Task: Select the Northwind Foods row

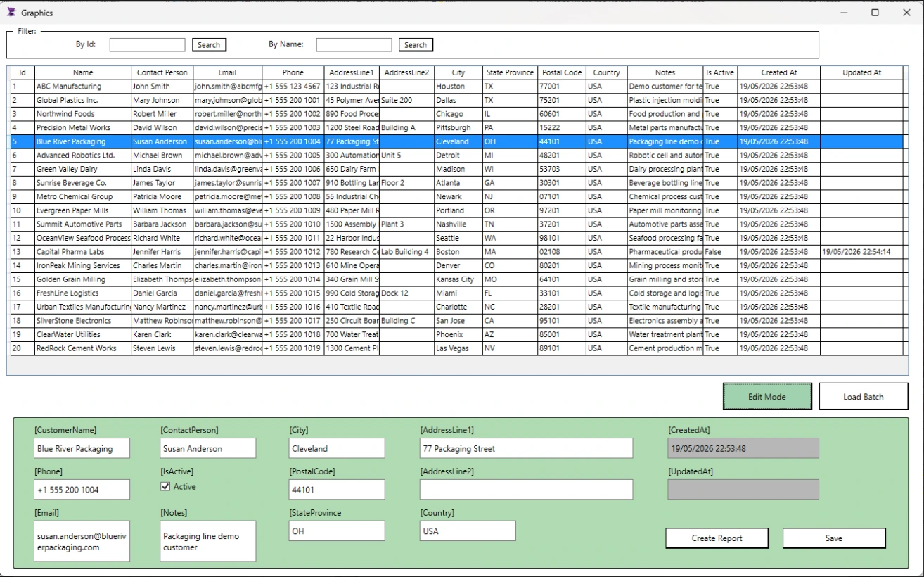Action: coord(456,114)
